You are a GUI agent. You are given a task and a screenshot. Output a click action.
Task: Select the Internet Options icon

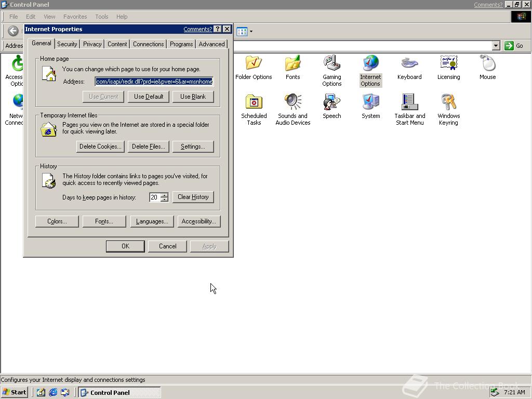click(x=370, y=71)
